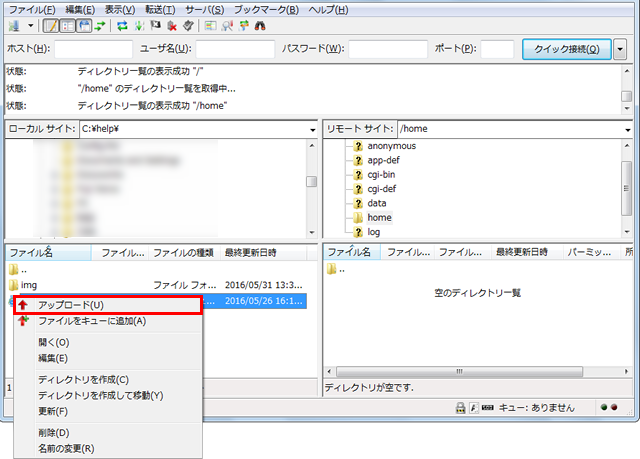Open the quick connect history dropdown
The width and height of the screenshot is (640, 459).
point(620,49)
